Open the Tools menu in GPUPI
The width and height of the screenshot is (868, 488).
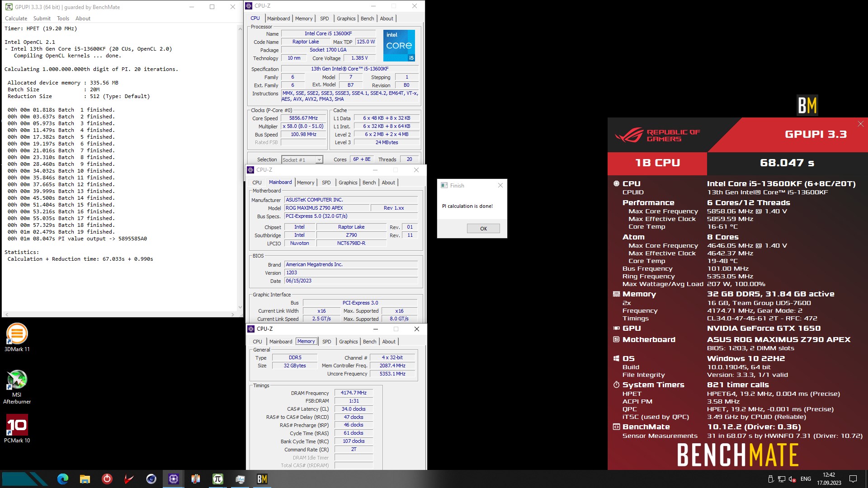[63, 19]
